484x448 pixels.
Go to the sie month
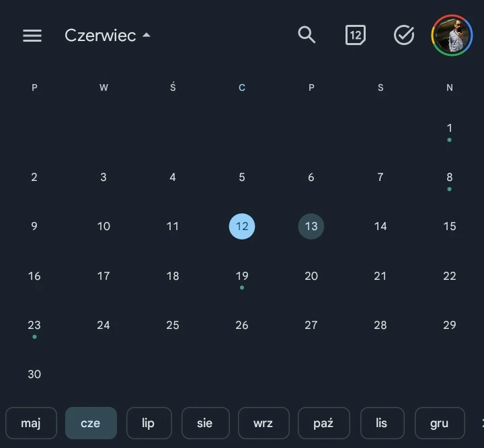click(x=204, y=423)
